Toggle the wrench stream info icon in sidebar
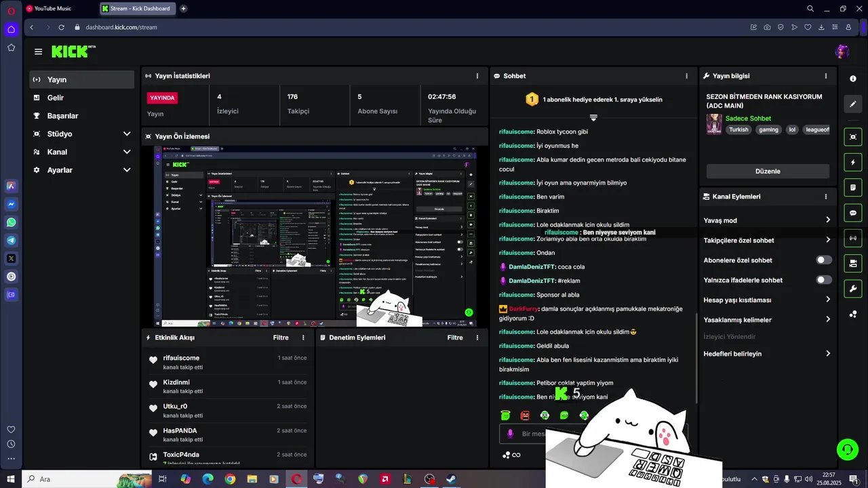Viewport: 868px width, 488px height. (x=853, y=288)
